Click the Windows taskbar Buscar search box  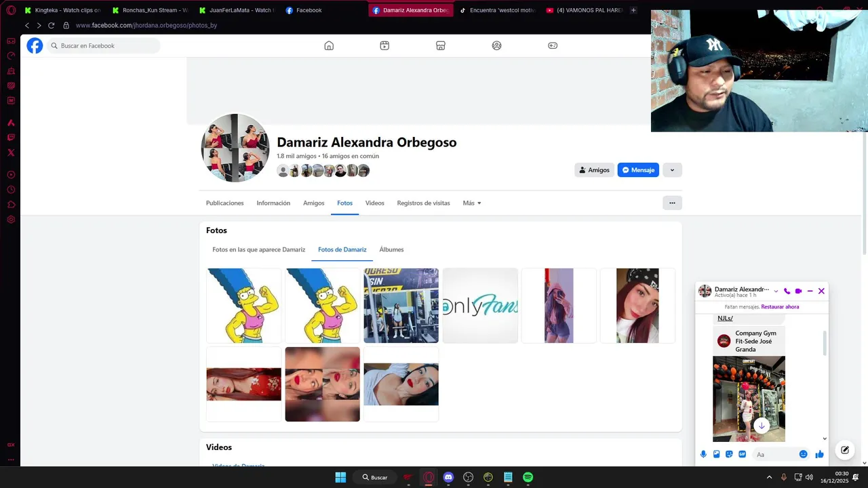click(375, 477)
